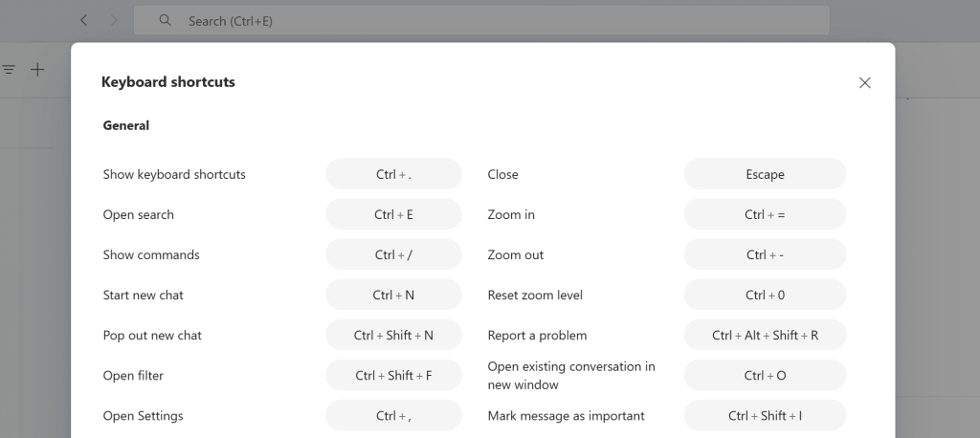Click the Ctrl + / show commands pill

(393, 255)
